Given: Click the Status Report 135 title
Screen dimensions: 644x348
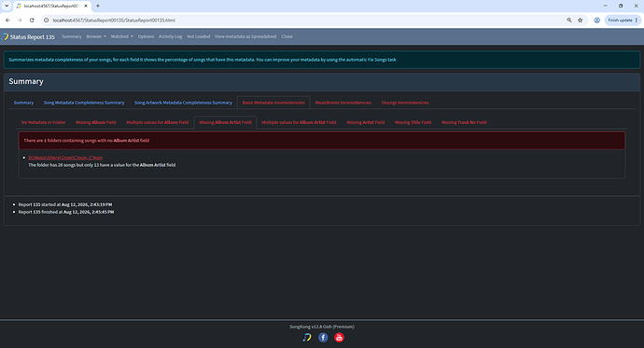Looking at the screenshot, I should pyautogui.click(x=32, y=37).
